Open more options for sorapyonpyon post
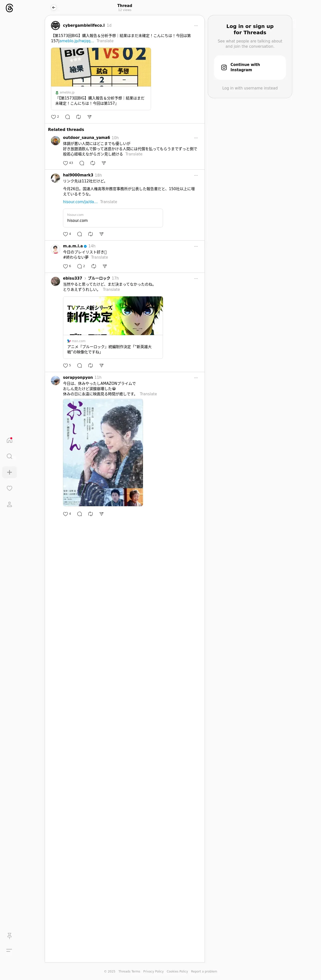 coord(196,378)
